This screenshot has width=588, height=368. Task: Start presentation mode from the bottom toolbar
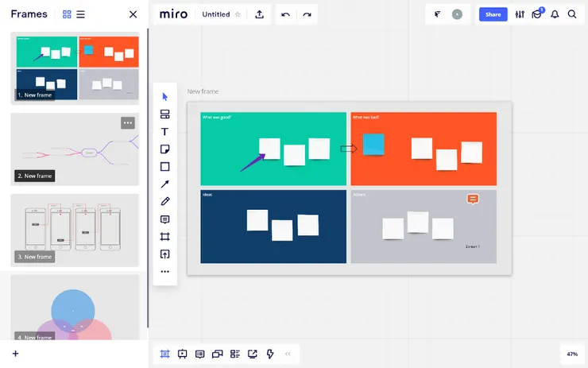[182, 354]
